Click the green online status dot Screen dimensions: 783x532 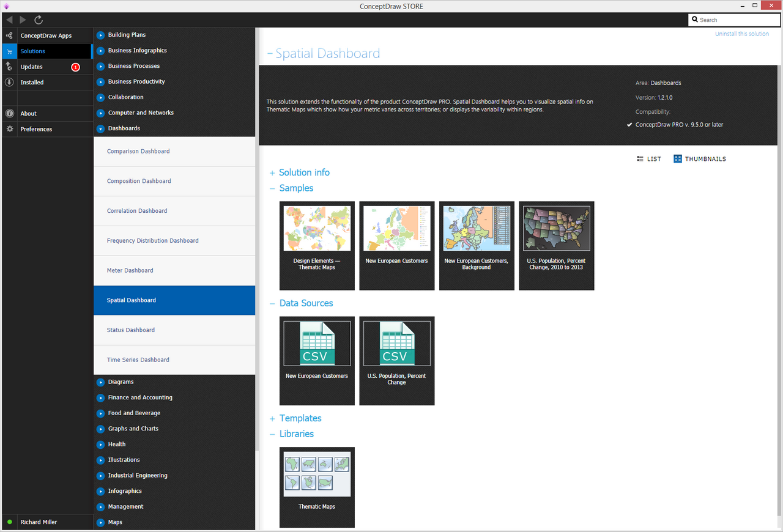(x=9, y=522)
